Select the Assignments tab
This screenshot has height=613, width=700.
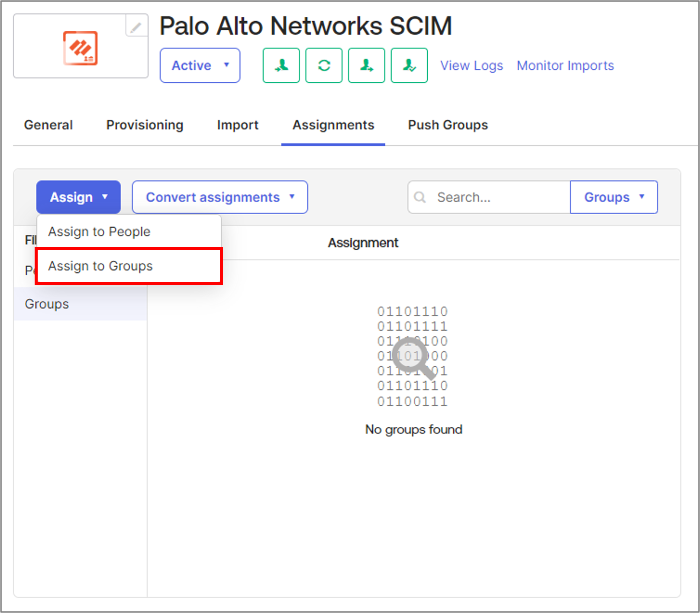(x=333, y=125)
